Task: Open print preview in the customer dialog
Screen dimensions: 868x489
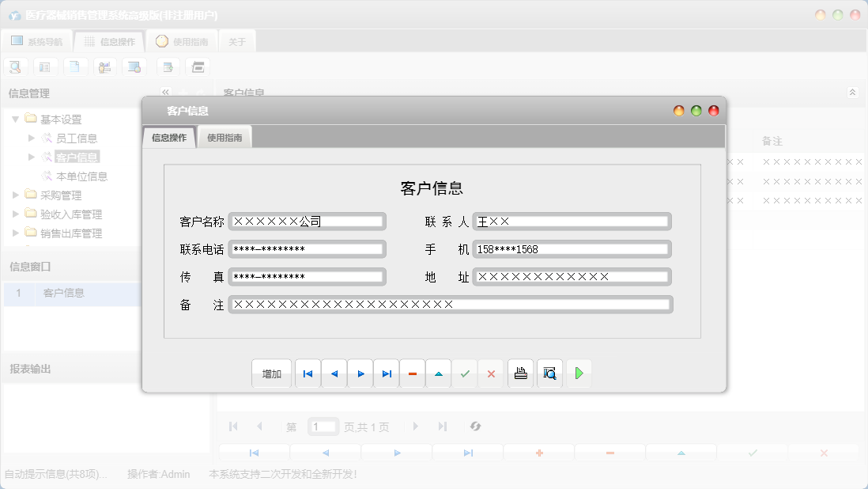Action: click(549, 373)
